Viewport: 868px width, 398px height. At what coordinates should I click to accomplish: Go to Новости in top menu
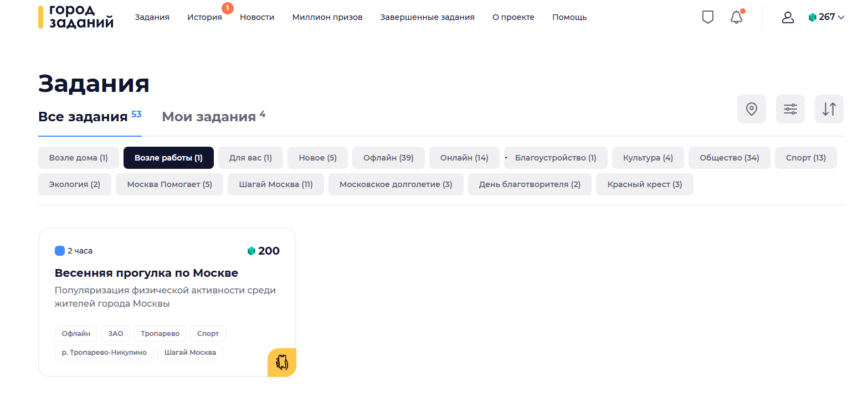[257, 17]
